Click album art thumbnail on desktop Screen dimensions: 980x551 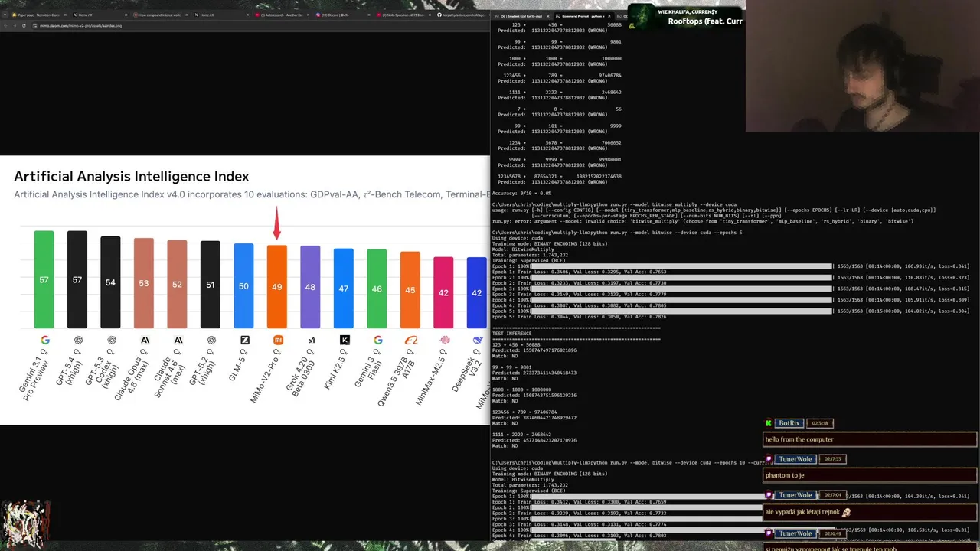[24, 525]
